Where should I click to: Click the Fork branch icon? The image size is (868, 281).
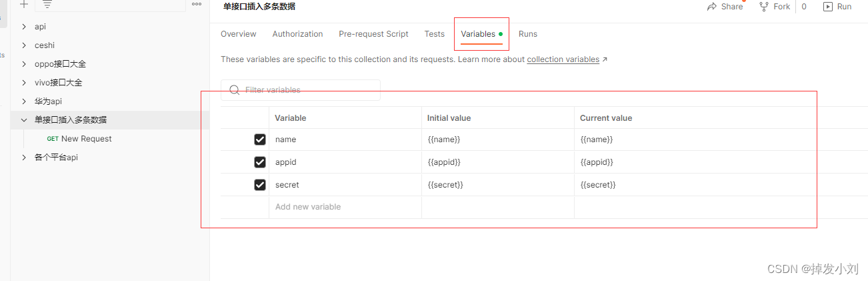(x=764, y=6)
